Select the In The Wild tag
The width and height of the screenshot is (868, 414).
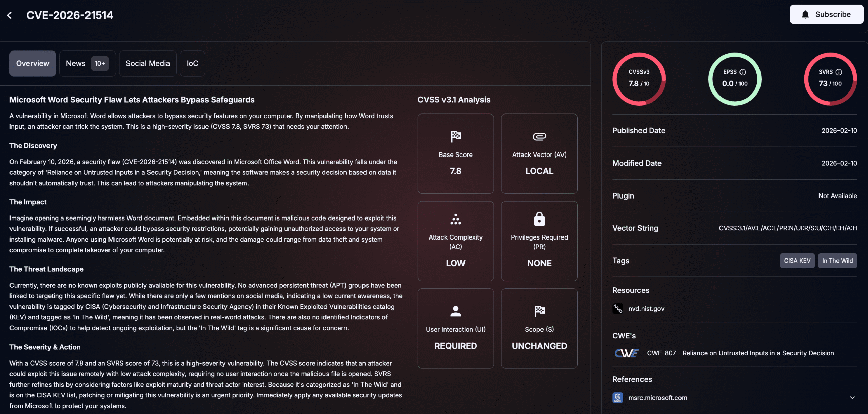[837, 261]
